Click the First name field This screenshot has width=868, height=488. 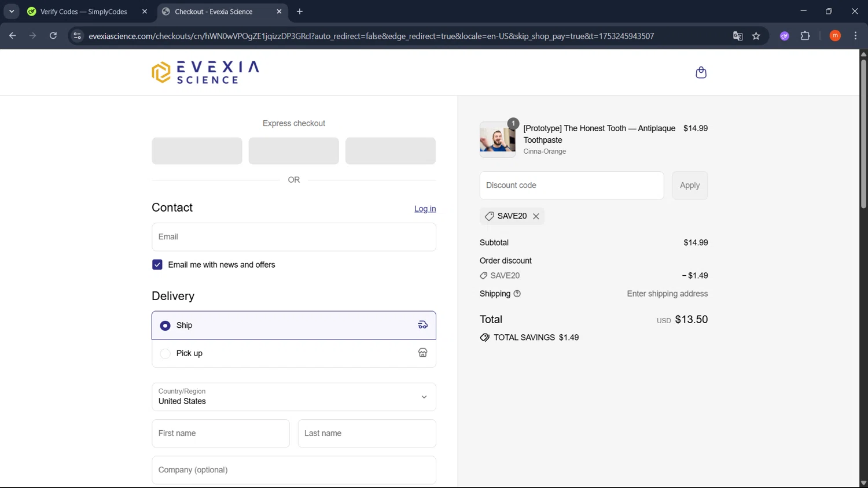point(220,434)
